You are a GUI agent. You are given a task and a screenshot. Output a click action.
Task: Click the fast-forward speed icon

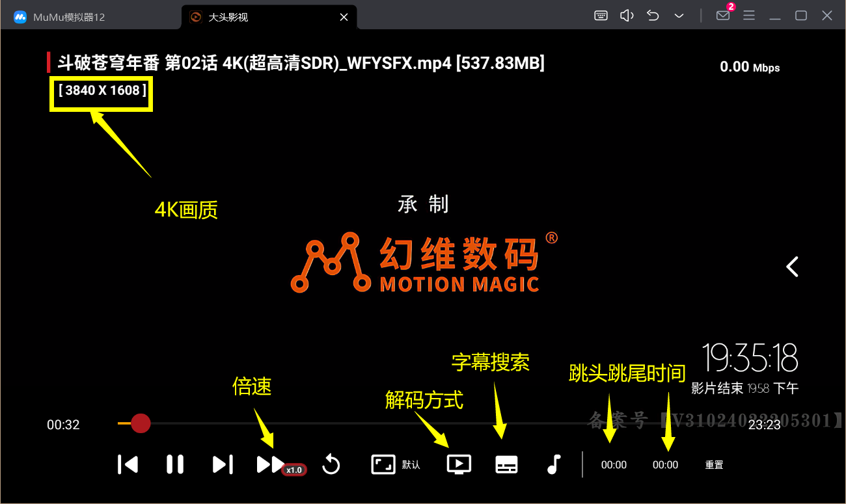pyautogui.click(x=270, y=464)
